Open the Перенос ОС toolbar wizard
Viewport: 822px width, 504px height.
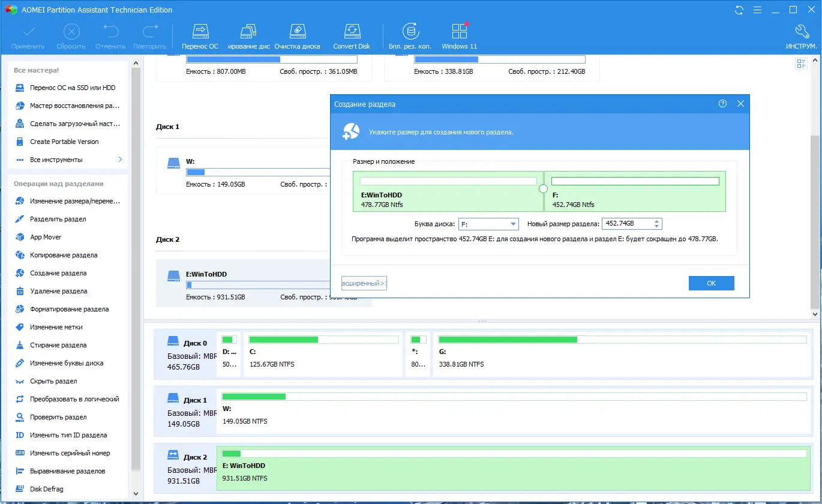(x=200, y=37)
